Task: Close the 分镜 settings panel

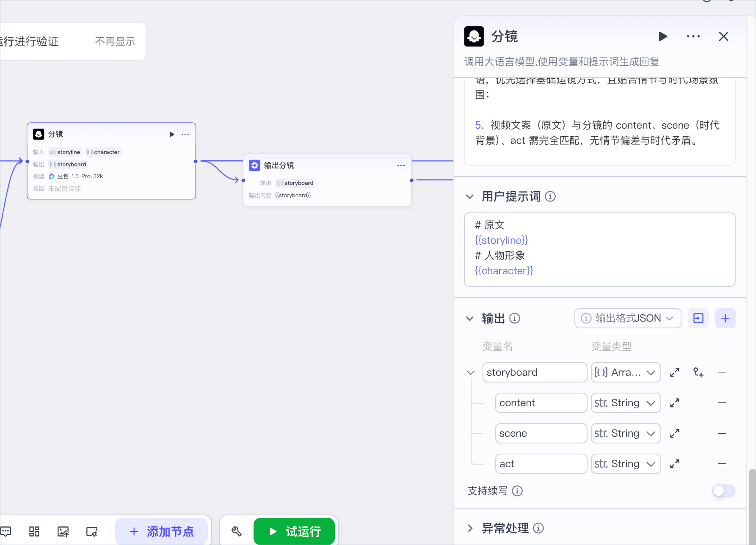Action: click(723, 37)
